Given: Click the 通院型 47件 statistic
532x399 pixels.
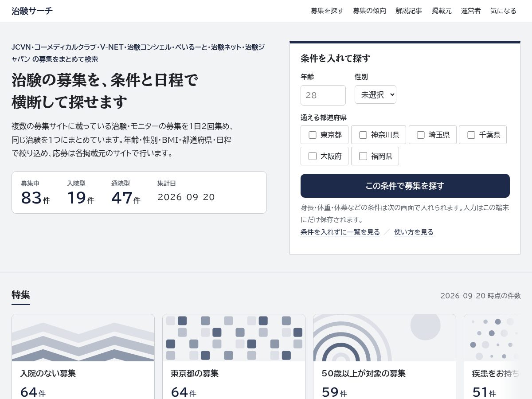Looking at the screenshot, I should (x=126, y=193).
